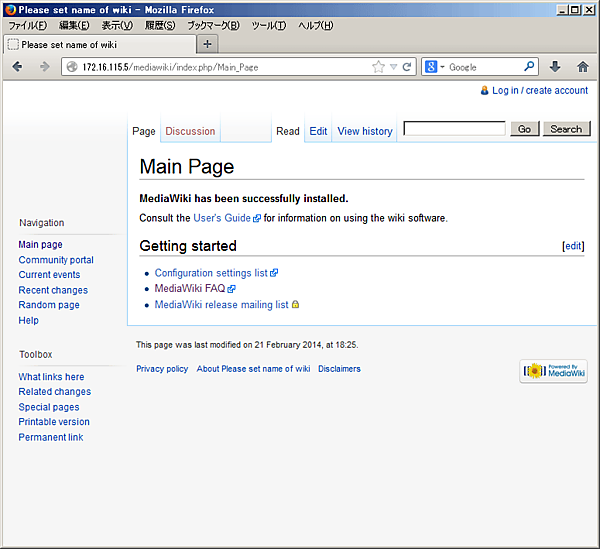Select the View history tab

(364, 131)
